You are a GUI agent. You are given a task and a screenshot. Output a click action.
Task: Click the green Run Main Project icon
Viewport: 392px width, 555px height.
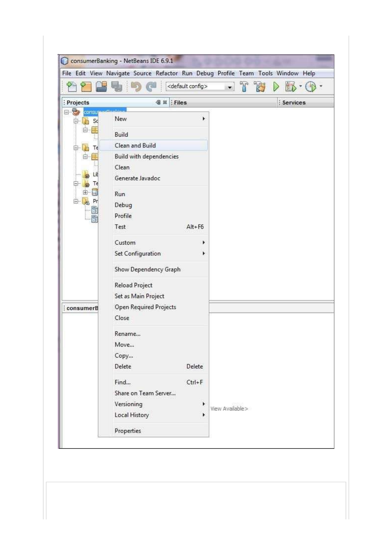(276, 87)
